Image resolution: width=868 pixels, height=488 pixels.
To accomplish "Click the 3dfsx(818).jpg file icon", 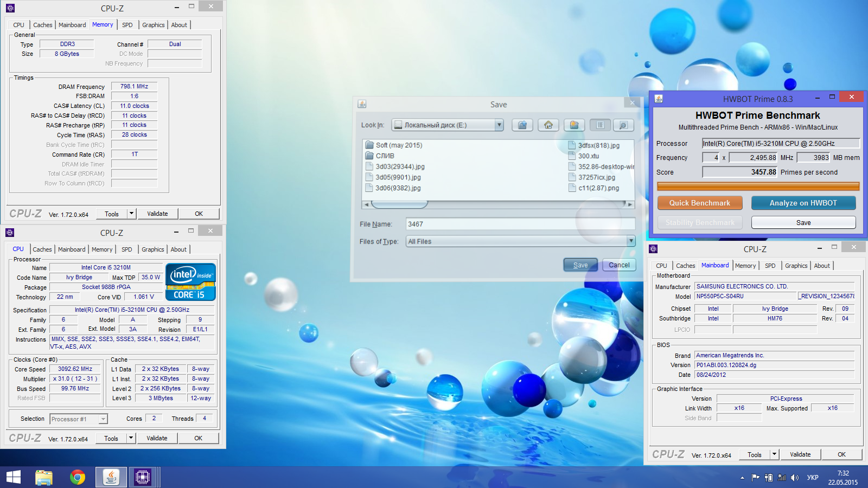I will (x=572, y=145).
